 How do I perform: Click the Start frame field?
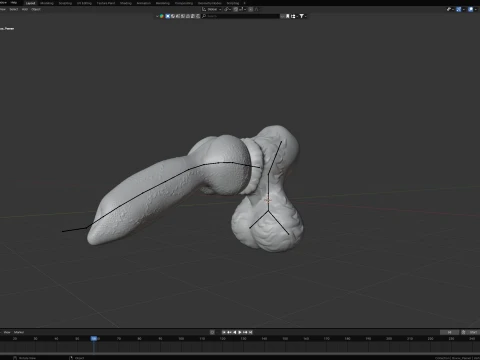coord(473,332)
